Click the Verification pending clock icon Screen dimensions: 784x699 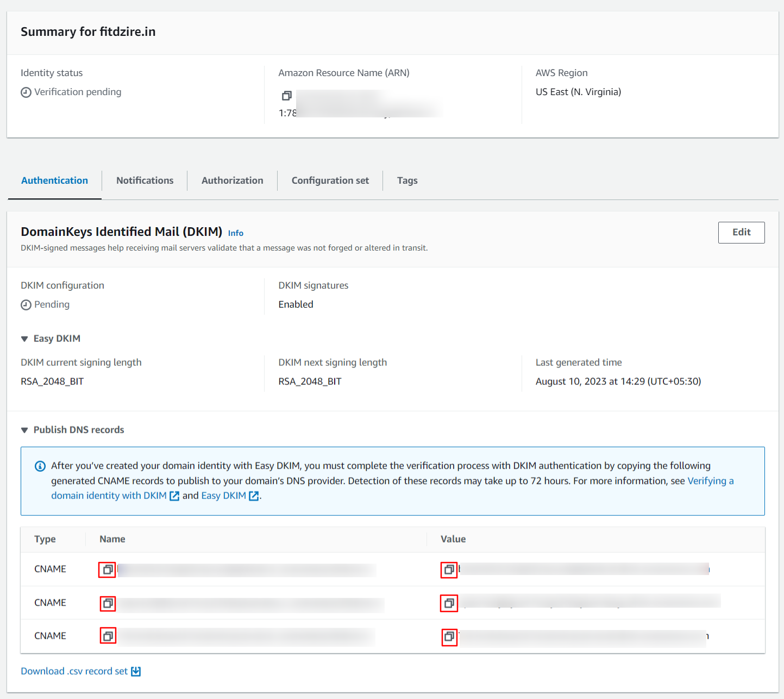26,92
